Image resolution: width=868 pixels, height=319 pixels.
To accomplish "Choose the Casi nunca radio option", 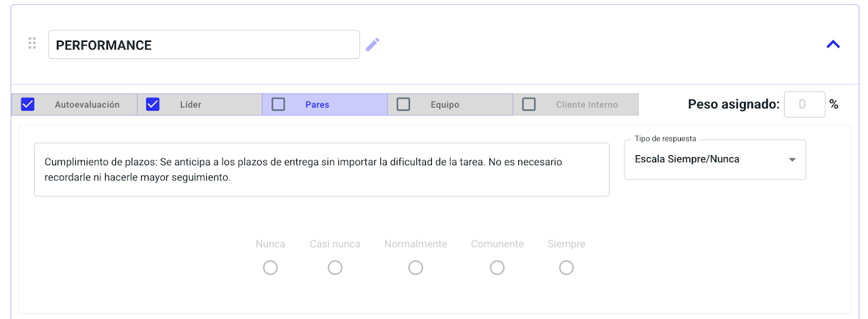I will click(335, 268).
